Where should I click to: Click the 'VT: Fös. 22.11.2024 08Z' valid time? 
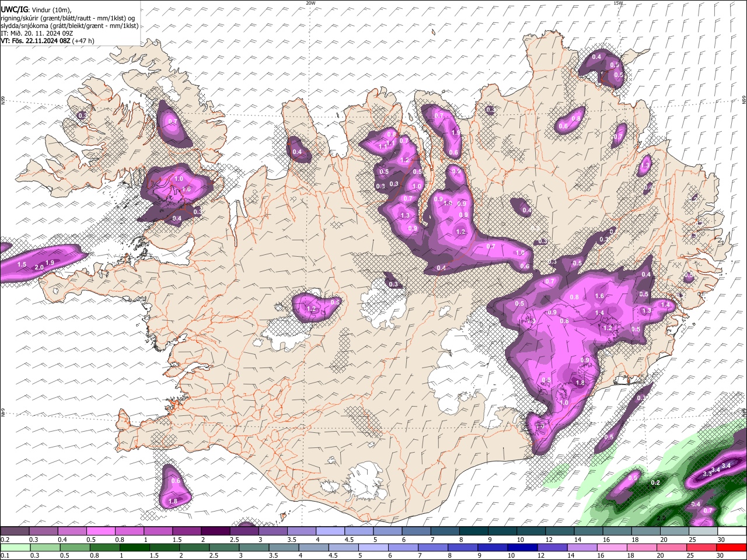coord(36,41)
